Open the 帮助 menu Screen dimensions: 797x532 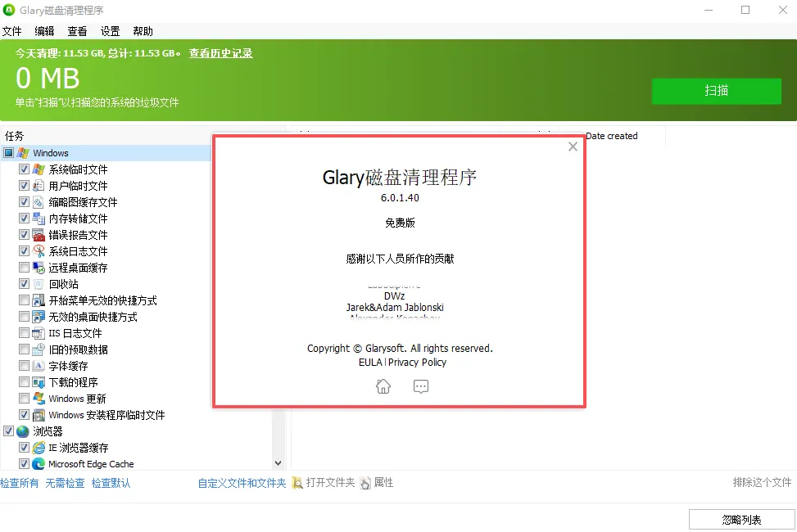tap(143, 31)
